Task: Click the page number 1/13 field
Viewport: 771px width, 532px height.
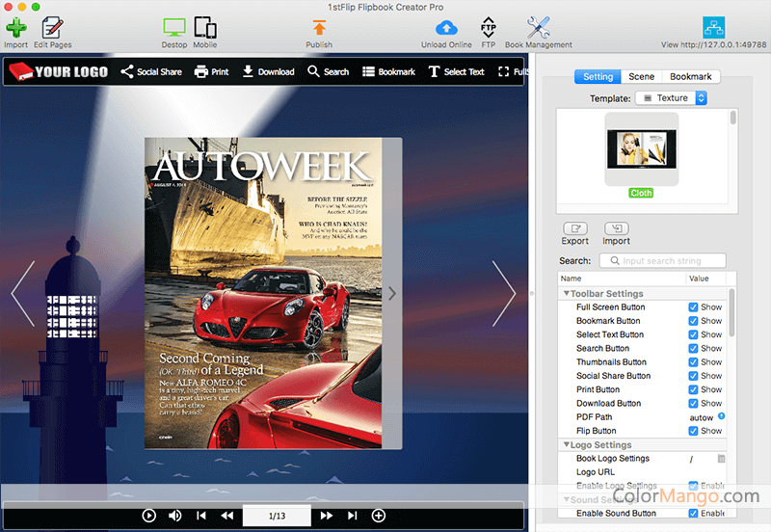Action: click(277, 516)
